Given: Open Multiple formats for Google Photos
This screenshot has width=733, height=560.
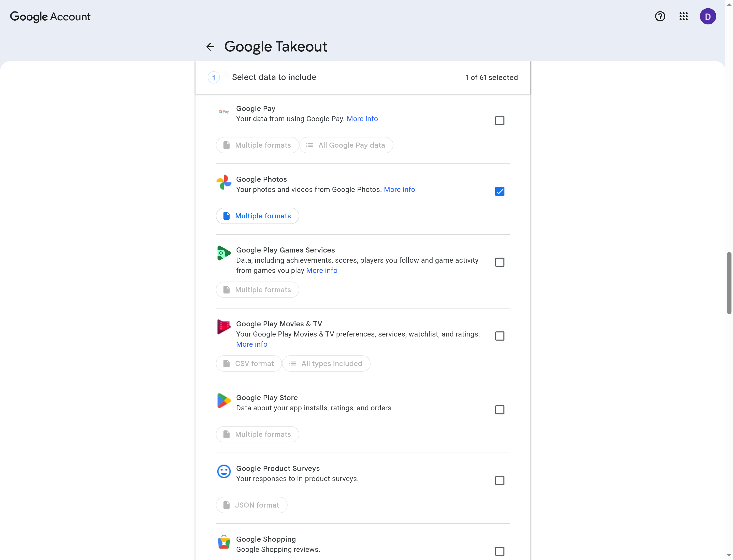Looking at the screenshot, I should (257, 216).
